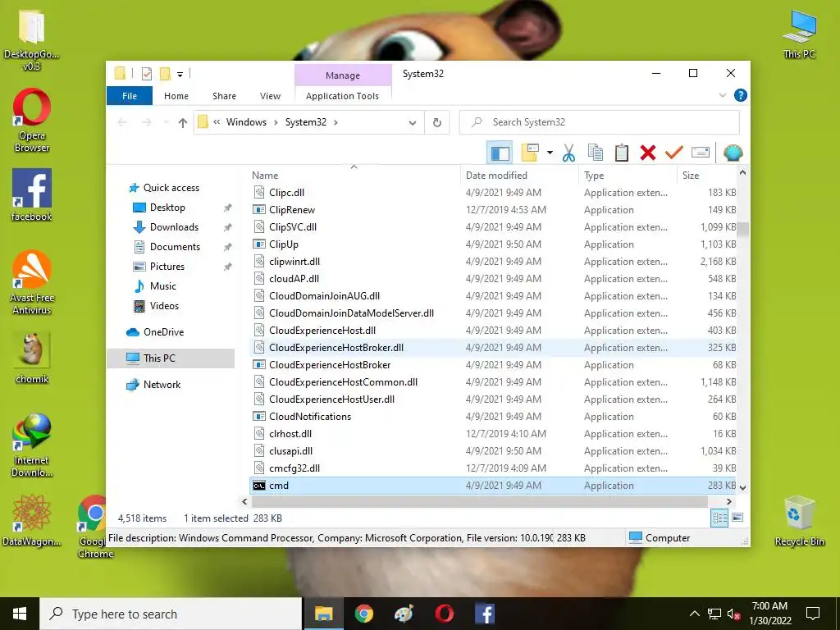The height and width of the screenshot is (630, 840).
Task: Open the blue Help question mark icon
Action: pyautogui.click(x=741, y=95)
